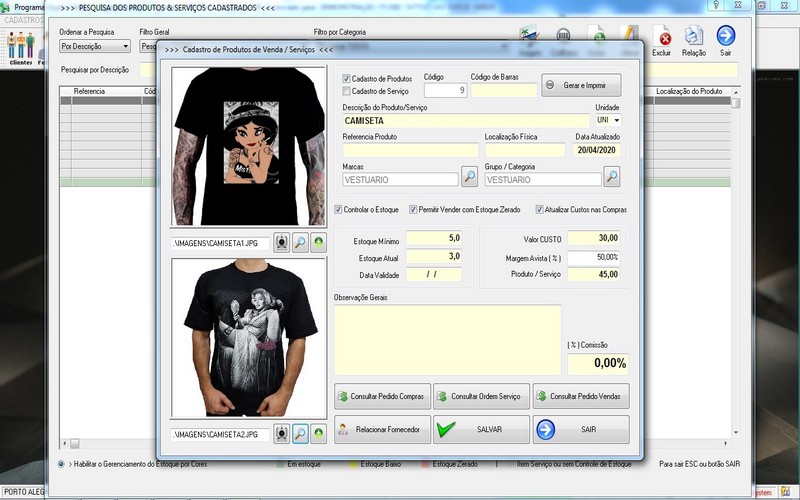Click SAIR button in product dialog
Image resolution: width=800 pixels, height=500 pixels.
[x=581, y=429]
